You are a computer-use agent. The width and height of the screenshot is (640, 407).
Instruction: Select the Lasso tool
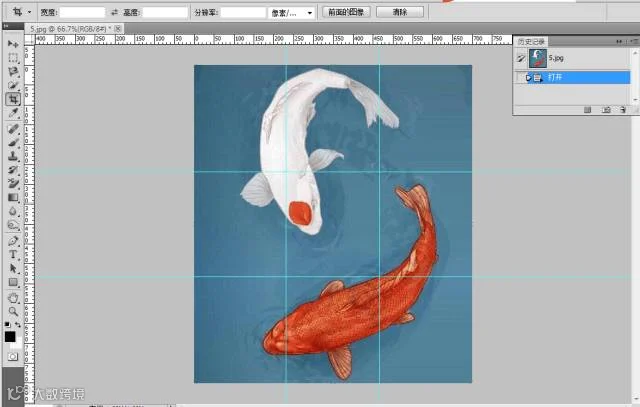(13, 71)
